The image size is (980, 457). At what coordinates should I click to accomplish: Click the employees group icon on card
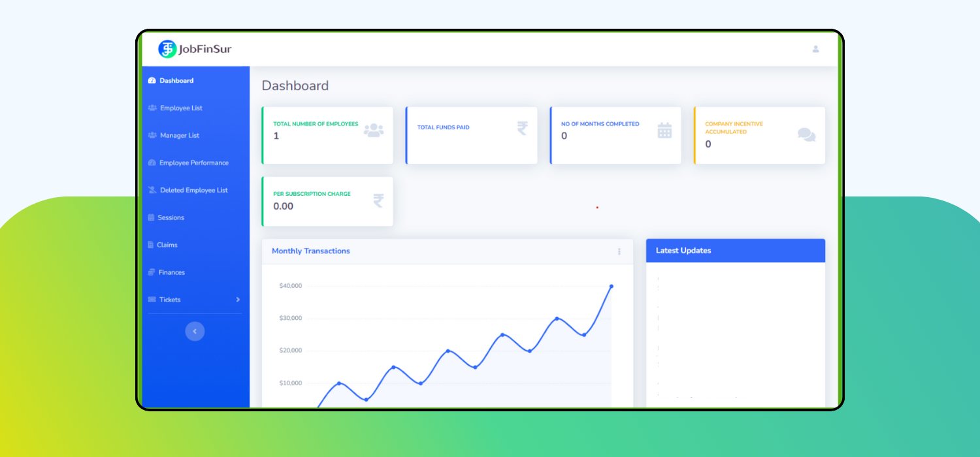(373, 131)
